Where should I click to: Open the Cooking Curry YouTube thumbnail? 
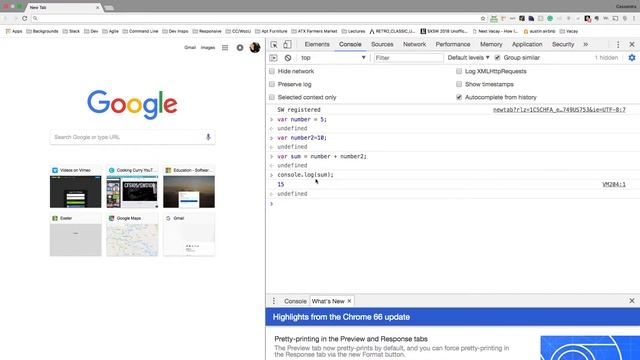point(132,187)
